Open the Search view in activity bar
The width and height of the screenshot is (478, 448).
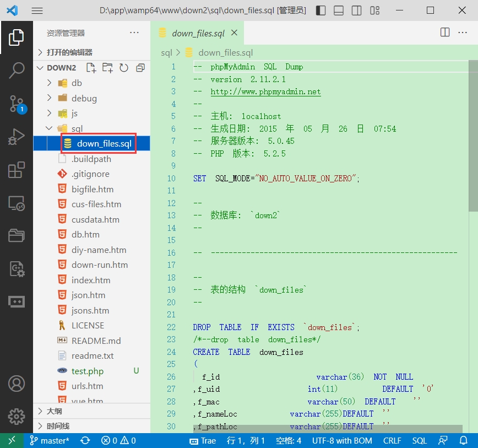[17, 70]
